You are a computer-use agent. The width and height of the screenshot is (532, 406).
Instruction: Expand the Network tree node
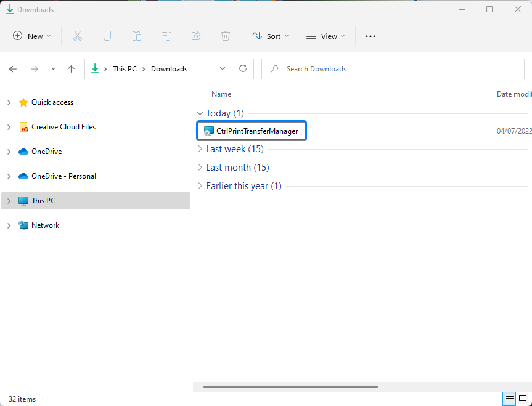pos(9,225)
